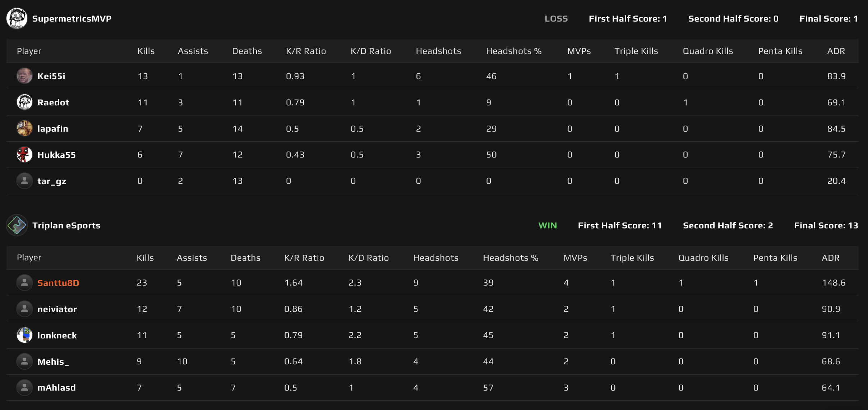Open Santtu8D's player profile
This screenshot has height=410, width=868.
tap(58, 282)
